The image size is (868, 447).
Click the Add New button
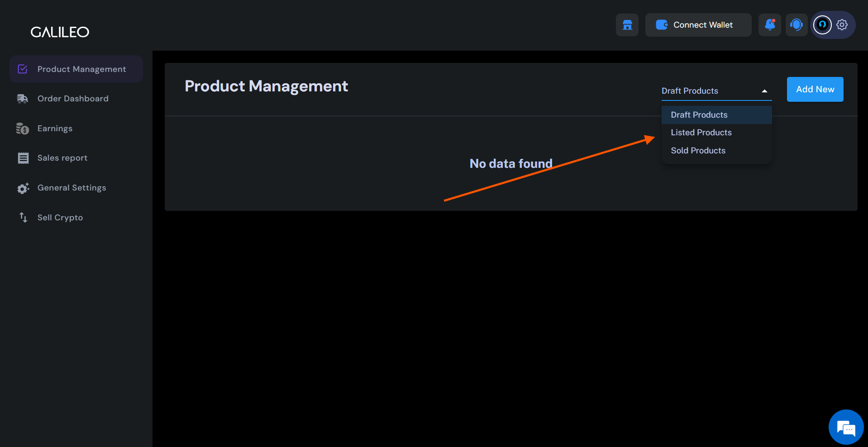coord(815,89)
